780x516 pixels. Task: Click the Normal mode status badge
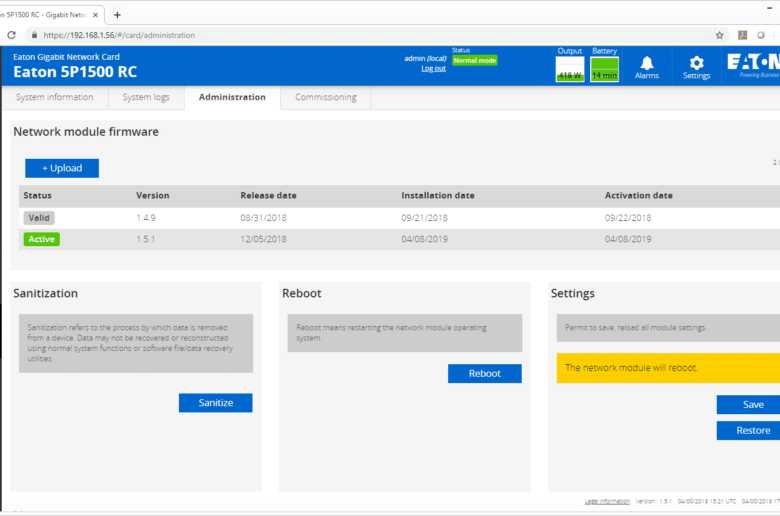(x=475, y=60)
